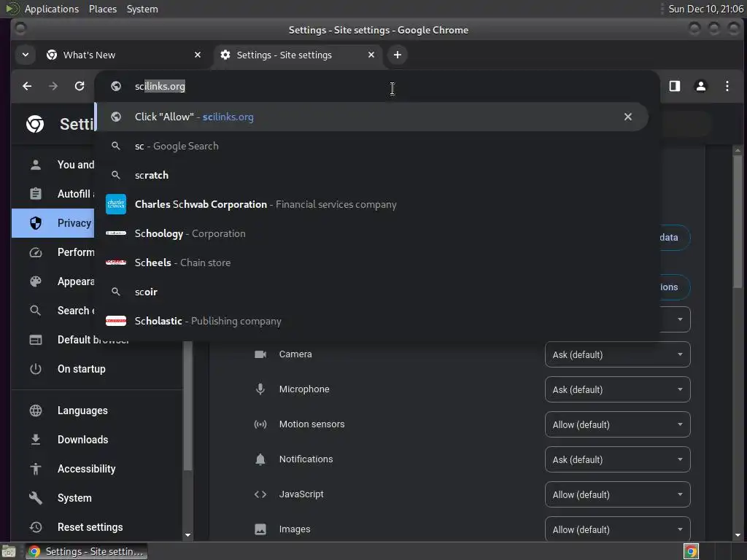Open the profile avatar icon
The image size is (747, 560).
coord(701,86)
